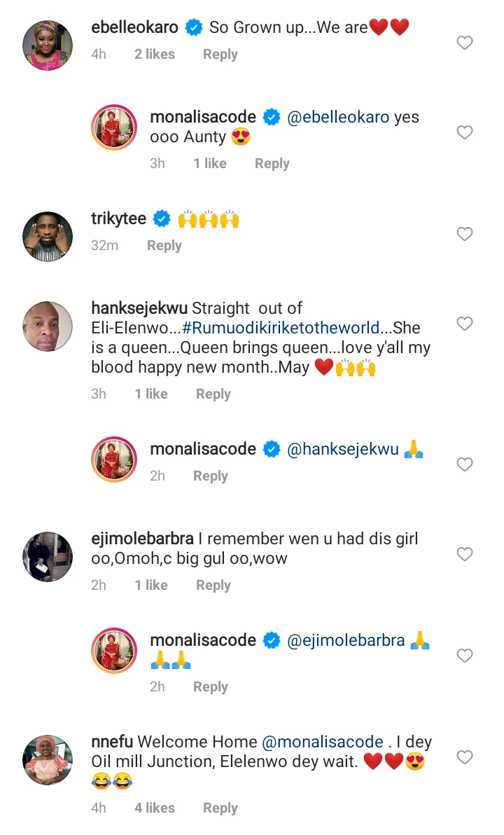This screenshot has width=504, height=835.
Task: Like ejimolebarbra's "I remember" comment
Action: pyautogui.click(x=465, y=554)
